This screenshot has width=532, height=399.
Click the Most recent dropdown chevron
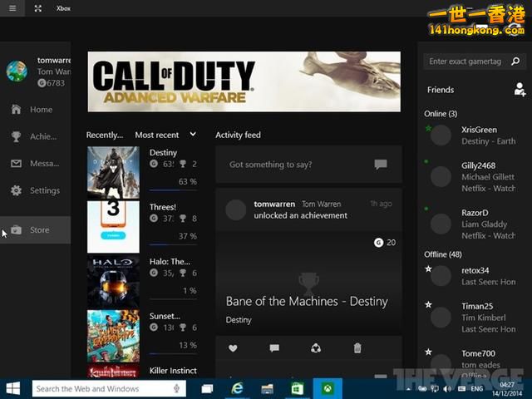pyautogui.click(x=193, y=135)
